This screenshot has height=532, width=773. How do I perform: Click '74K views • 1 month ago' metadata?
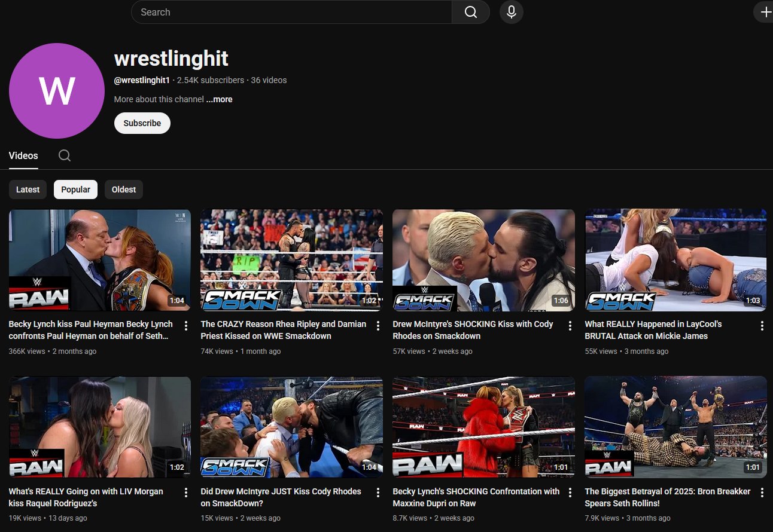point(241,351)
